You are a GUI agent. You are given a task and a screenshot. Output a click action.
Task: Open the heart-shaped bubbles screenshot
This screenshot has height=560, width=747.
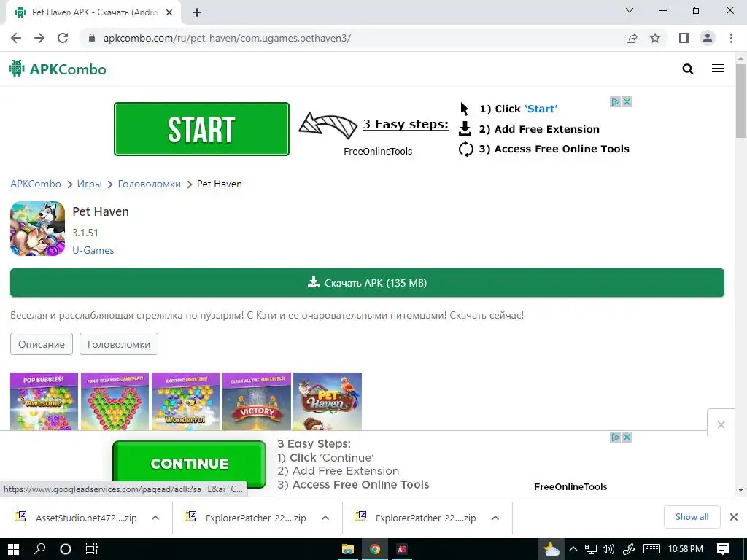[115, 402]
